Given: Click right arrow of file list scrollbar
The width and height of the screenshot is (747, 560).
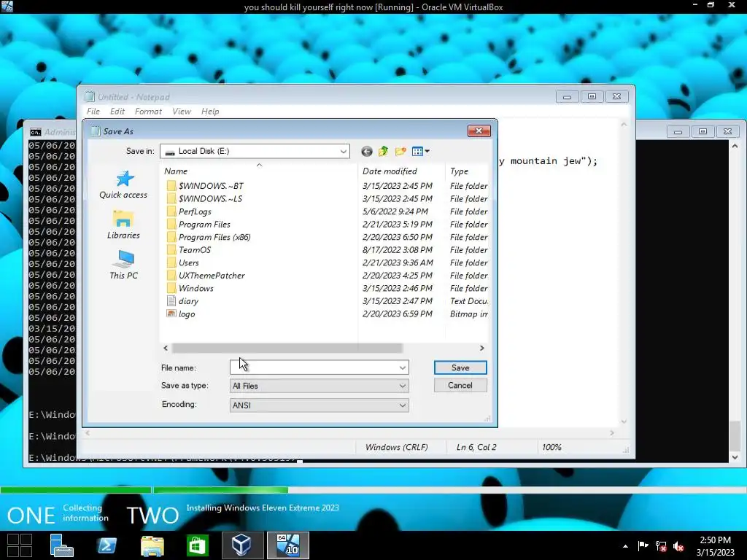Looking at the screenshot, I should tap(481, 348).
